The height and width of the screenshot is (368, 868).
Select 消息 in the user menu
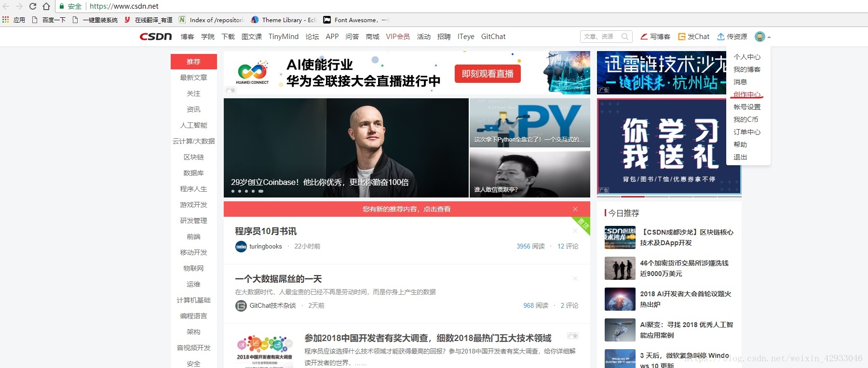[740, 82]
